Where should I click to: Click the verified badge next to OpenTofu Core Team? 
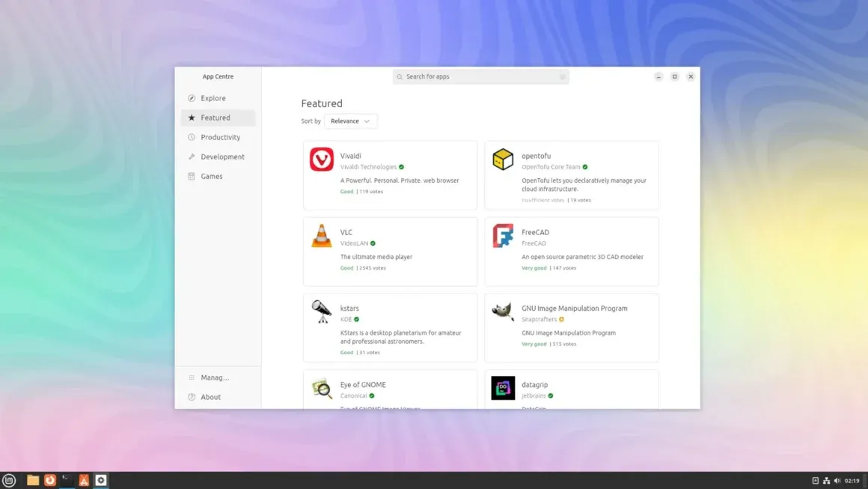pos(585,167)
